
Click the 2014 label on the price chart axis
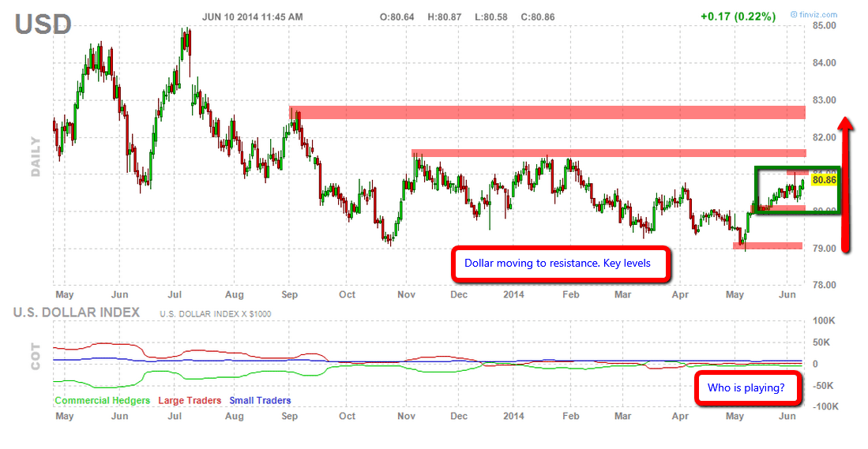coord(515,294)
